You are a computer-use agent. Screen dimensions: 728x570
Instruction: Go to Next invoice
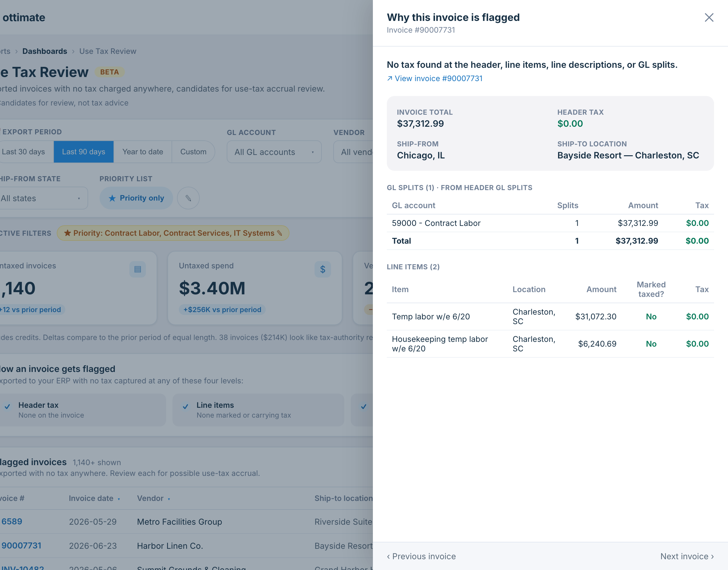pyautogui.click(x=687, y=556)
